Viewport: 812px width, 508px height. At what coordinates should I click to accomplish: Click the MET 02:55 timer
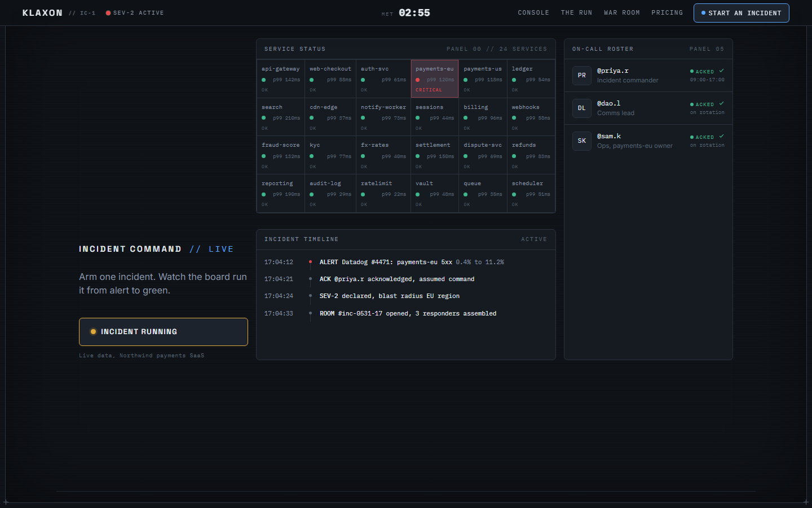406,12
